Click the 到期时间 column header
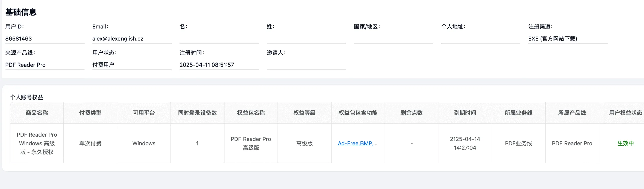 point(465,113)
